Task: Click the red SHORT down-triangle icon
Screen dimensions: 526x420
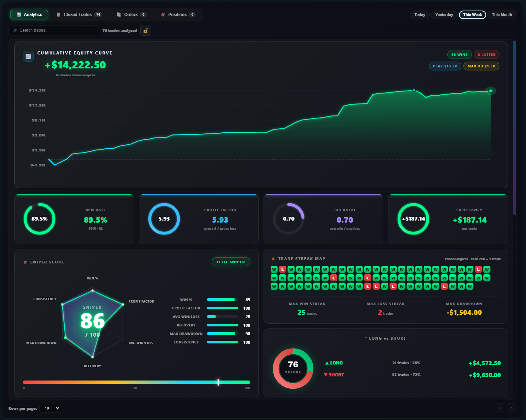Action: click(x=326, y=375)
